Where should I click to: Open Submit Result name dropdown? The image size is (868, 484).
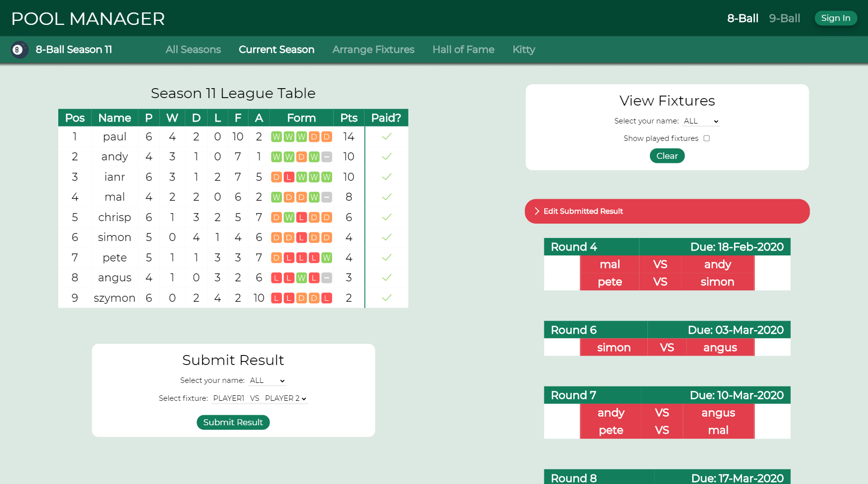267,380
